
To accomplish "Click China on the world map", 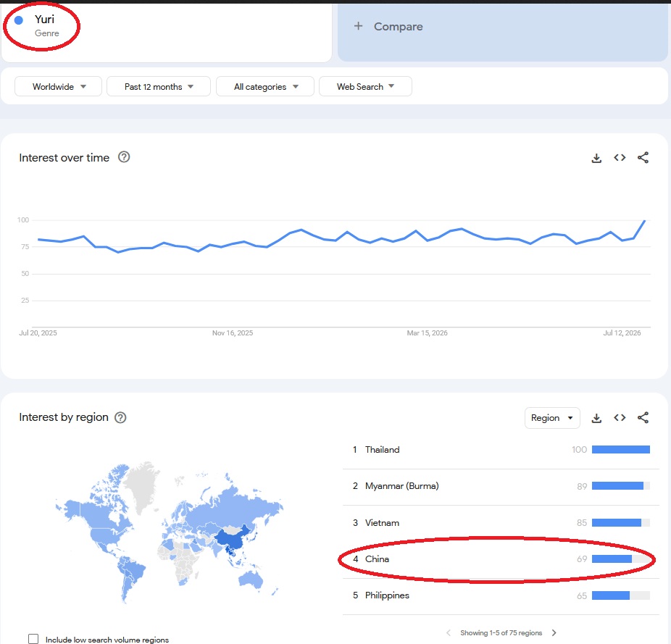I will [231, 538].
